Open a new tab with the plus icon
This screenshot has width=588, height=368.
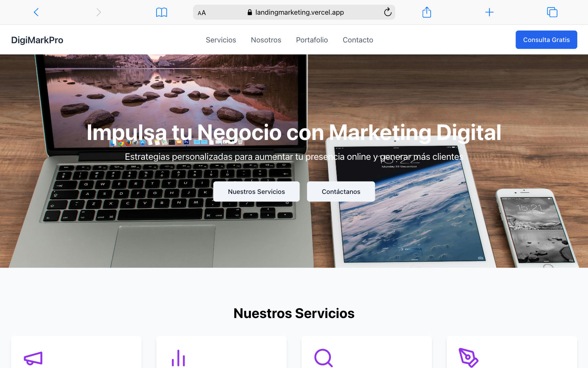coord(489,12)
